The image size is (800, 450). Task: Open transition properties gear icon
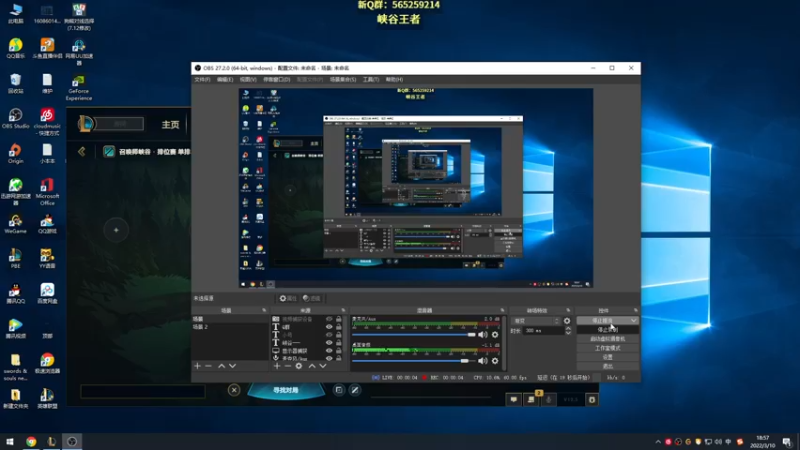[567, 321]
